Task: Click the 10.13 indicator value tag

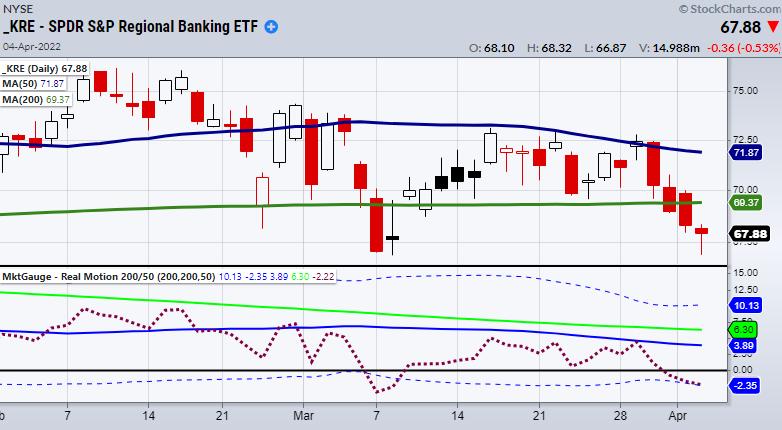Action: pos(746,305)
